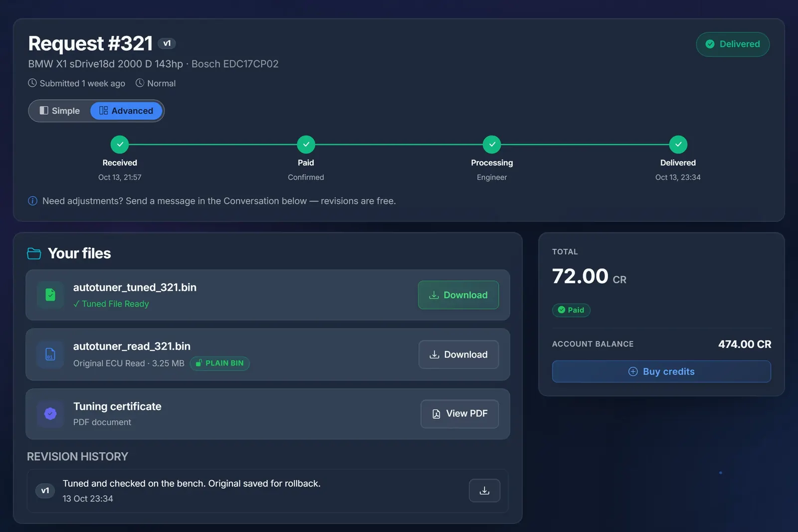The height and width of the screenshot is (532, 798).
Task: Click the clock icon beside Submitted
Action: point(32,83)
